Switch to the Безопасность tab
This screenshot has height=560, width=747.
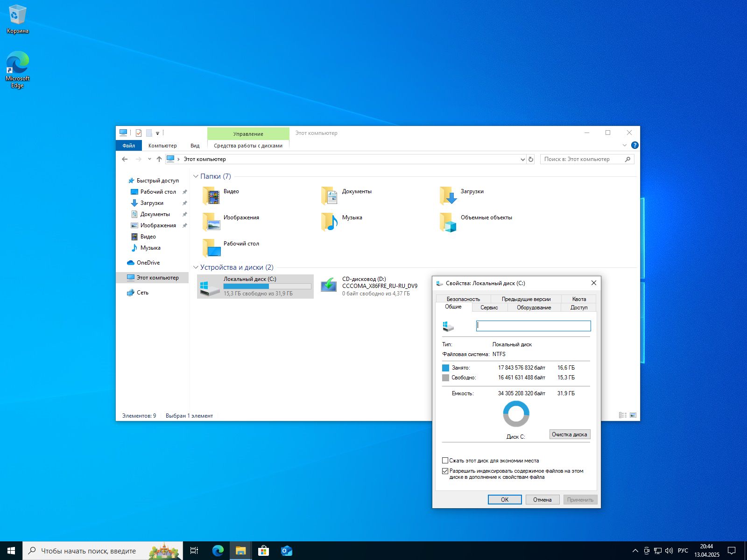coord(463,299)
